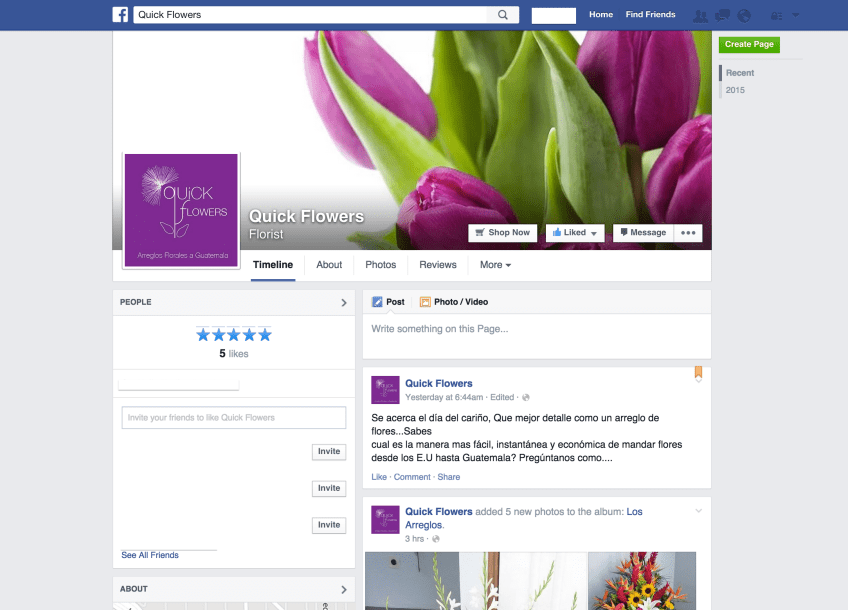The image size is (848, 610).
Task: Open the privacy shortcuts lock icon
Action: [x=776, y=15]
